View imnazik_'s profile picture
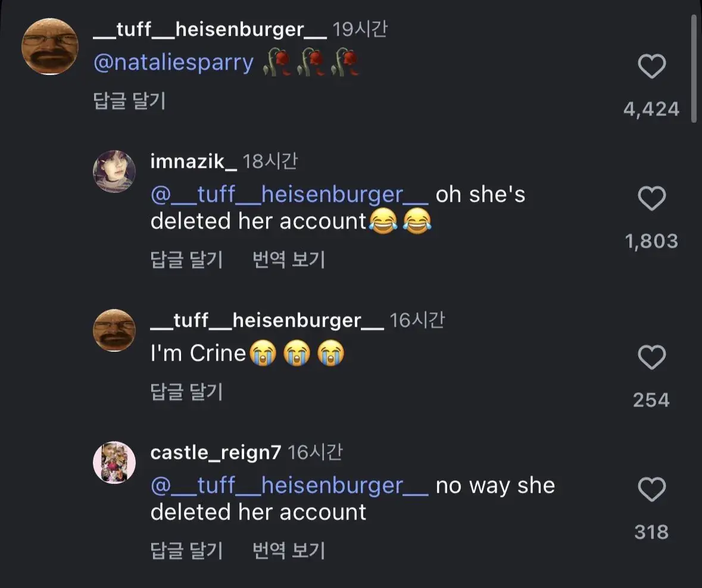The image size is (702, 588). [x=114, y=171]
